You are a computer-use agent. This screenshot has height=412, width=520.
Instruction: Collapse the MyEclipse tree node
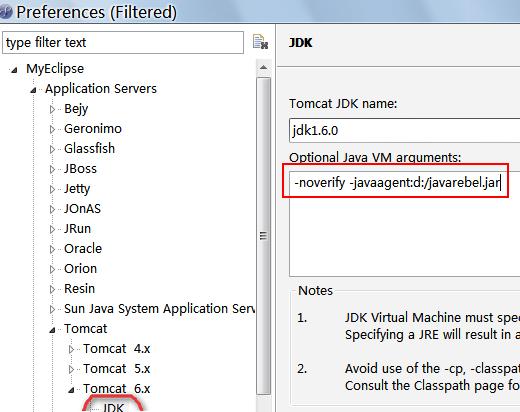click(14, 70)
